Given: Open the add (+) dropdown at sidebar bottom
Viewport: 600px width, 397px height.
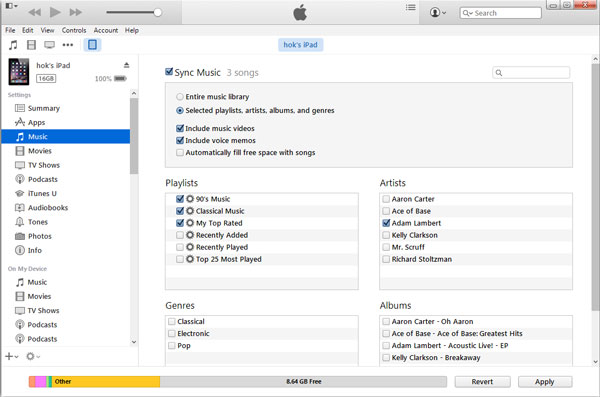Looking at the screenshot, I should coord(11,356).
